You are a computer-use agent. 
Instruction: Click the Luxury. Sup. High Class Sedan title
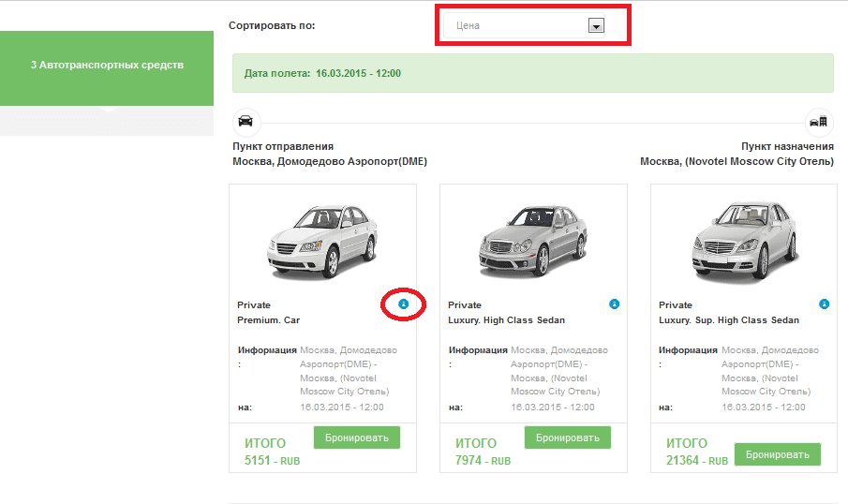729,320
